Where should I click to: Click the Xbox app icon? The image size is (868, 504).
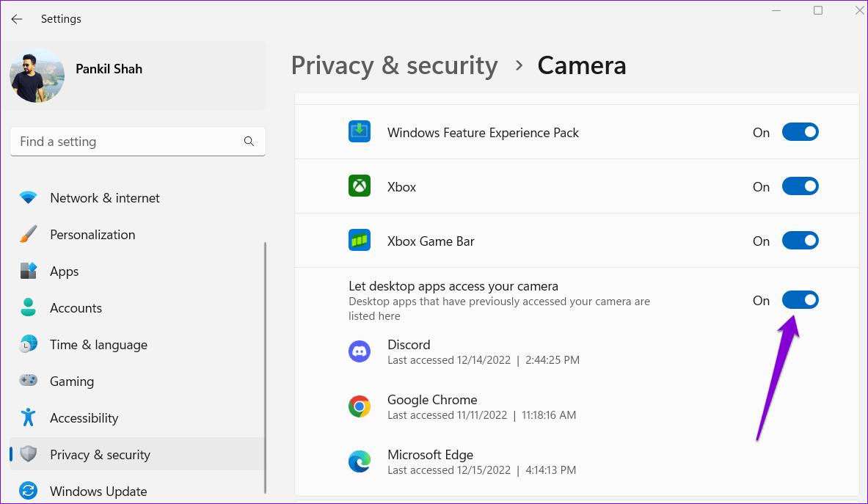360,186
